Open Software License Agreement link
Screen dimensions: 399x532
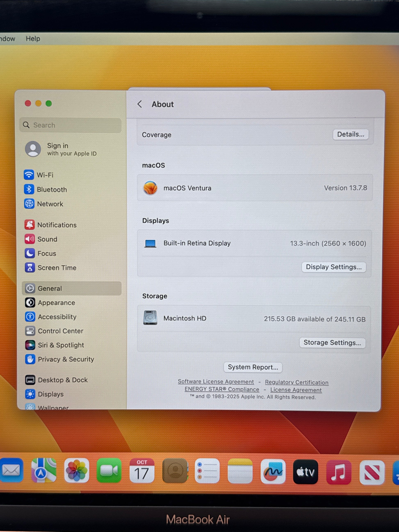[x=216, y=382]
